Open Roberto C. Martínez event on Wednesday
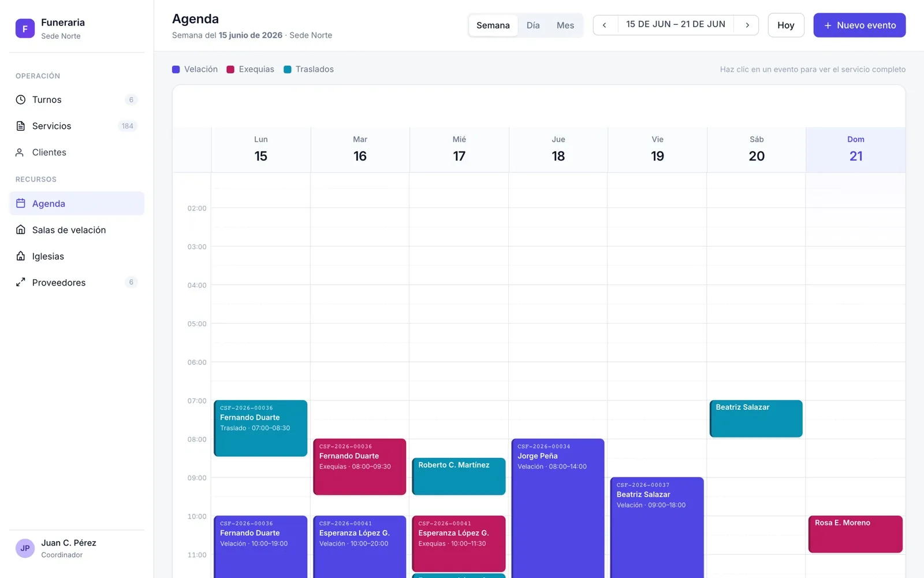 [x=459, y=476]
